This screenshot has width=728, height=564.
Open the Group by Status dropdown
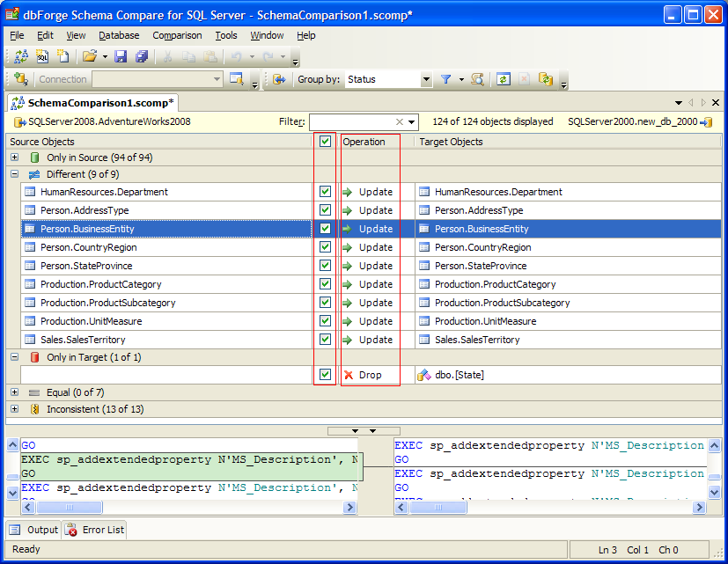426,79
